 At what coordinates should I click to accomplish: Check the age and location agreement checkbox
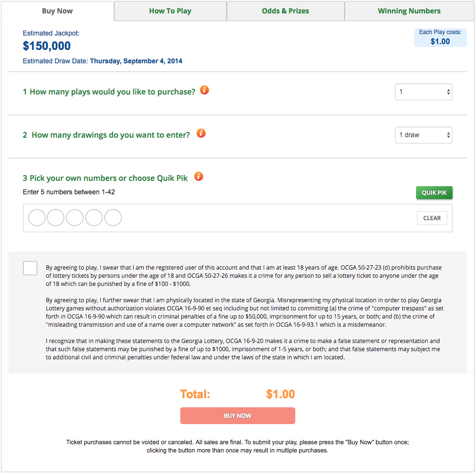click(x=30, y=268)
